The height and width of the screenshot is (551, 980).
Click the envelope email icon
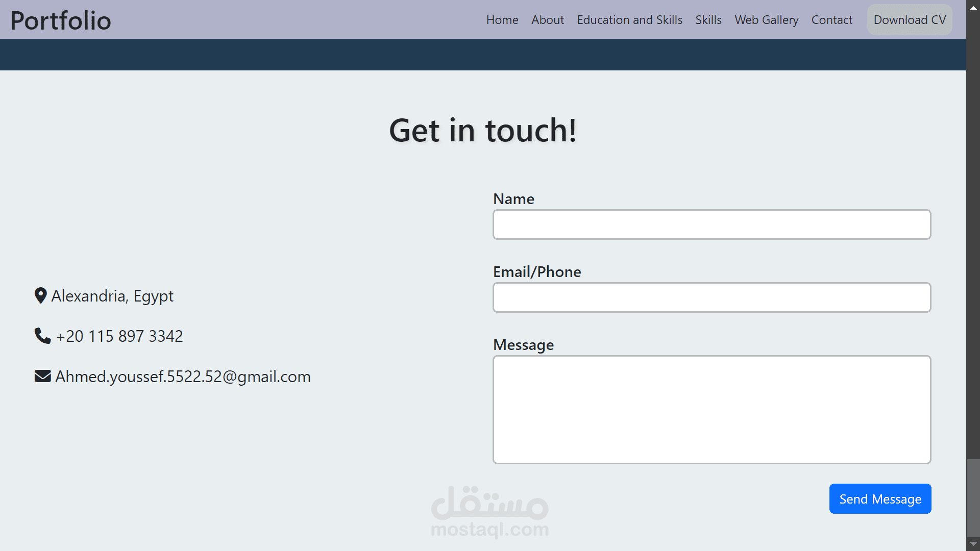coord(42,377)
